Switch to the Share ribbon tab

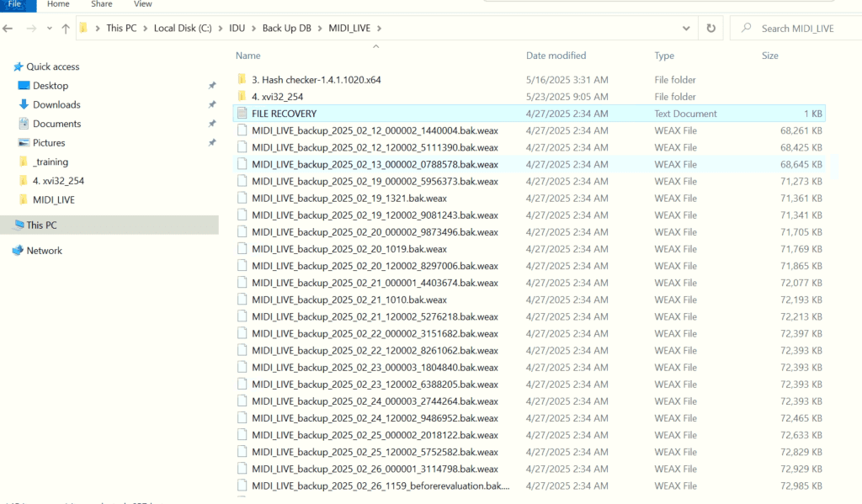[102, 4]
